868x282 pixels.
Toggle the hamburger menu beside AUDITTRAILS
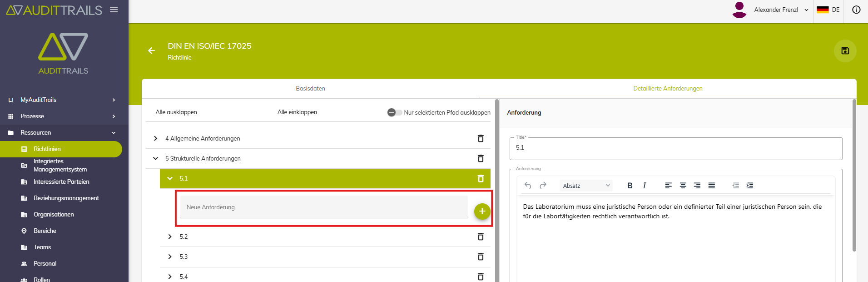pos(114,10)
